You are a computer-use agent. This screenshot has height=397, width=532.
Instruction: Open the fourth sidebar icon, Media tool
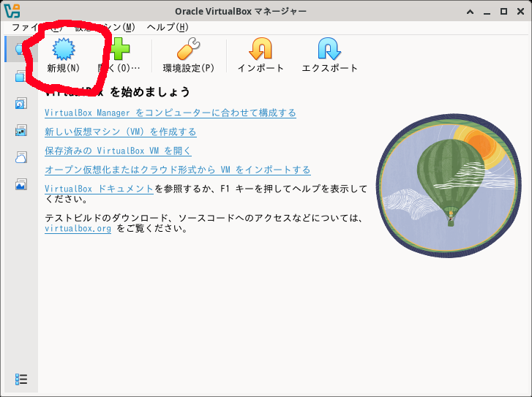[20, 131]
